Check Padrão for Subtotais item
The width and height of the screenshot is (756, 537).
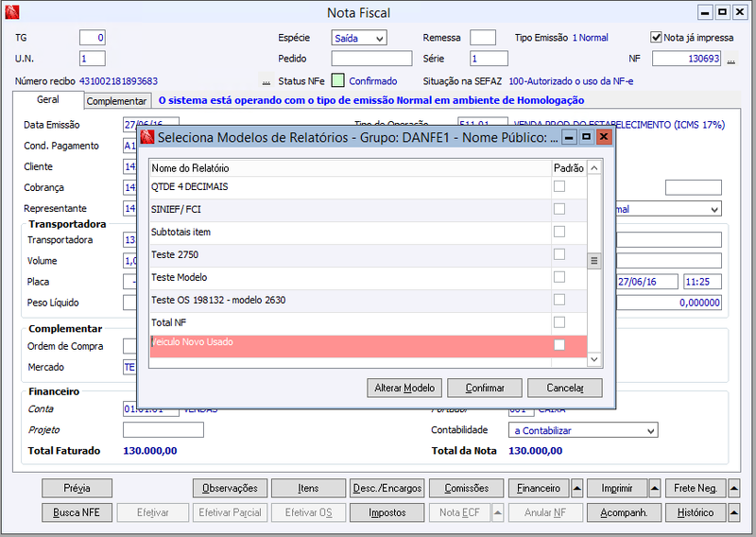[559, 232]
